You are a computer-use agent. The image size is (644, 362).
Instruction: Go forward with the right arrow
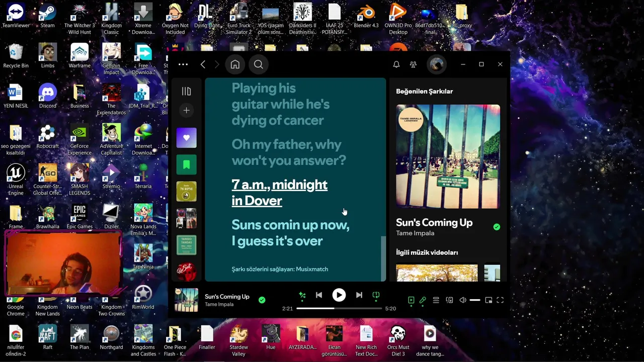(x=217, y=64)
